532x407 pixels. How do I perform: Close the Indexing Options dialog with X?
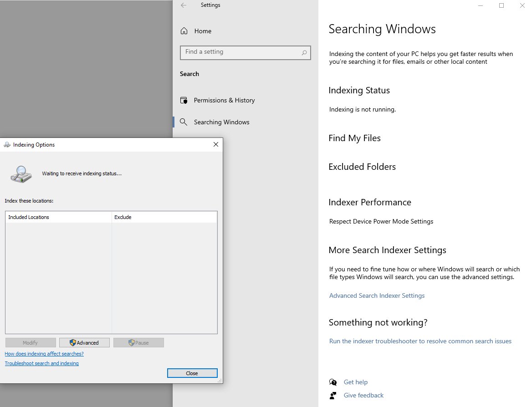(216, 144)
